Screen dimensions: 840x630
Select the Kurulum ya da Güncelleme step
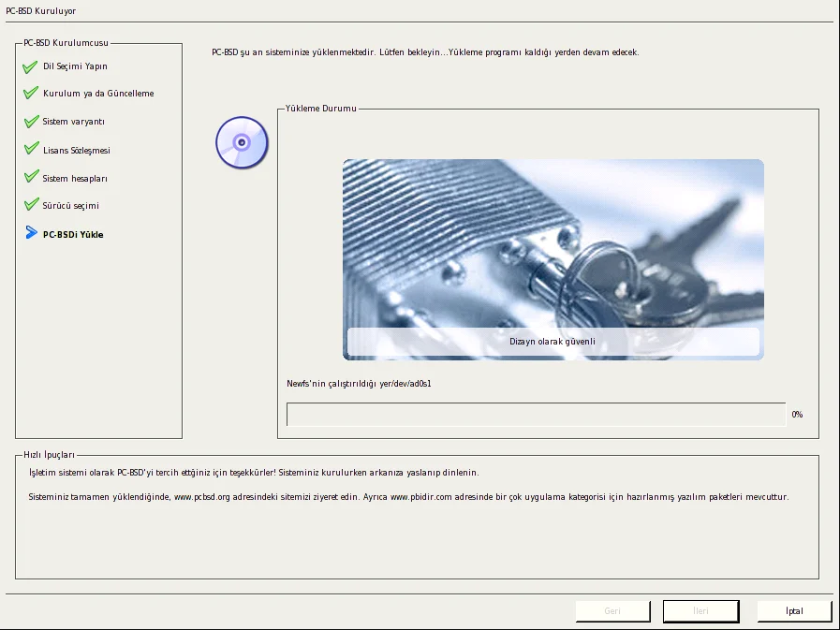(98, 94)
